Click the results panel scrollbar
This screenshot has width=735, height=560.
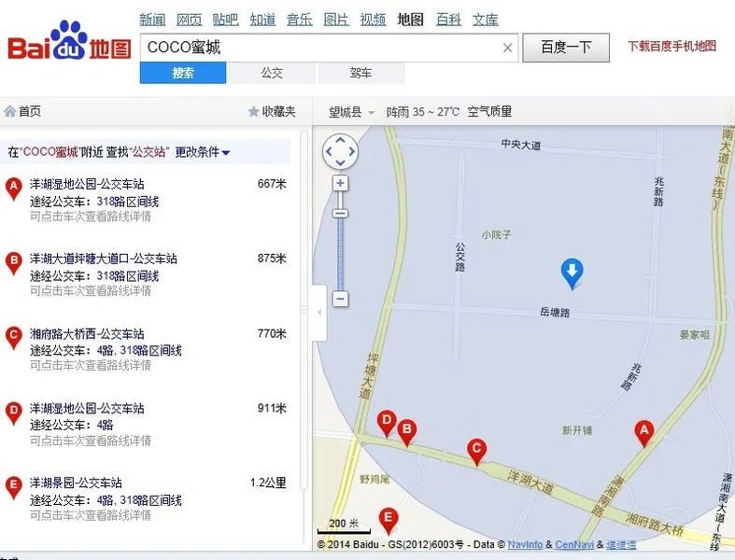pyautogui.click(x=304, y=309)
